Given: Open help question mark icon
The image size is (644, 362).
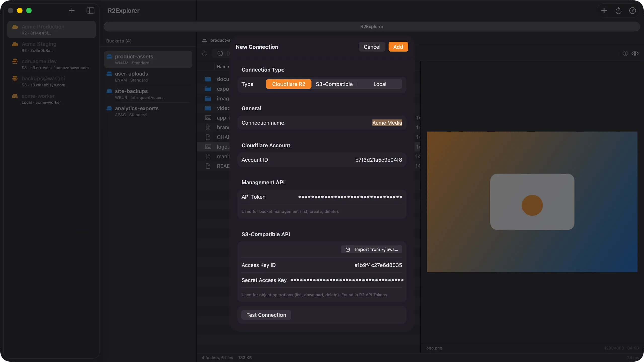Looking at the screenshot, I should pos(632,11).
